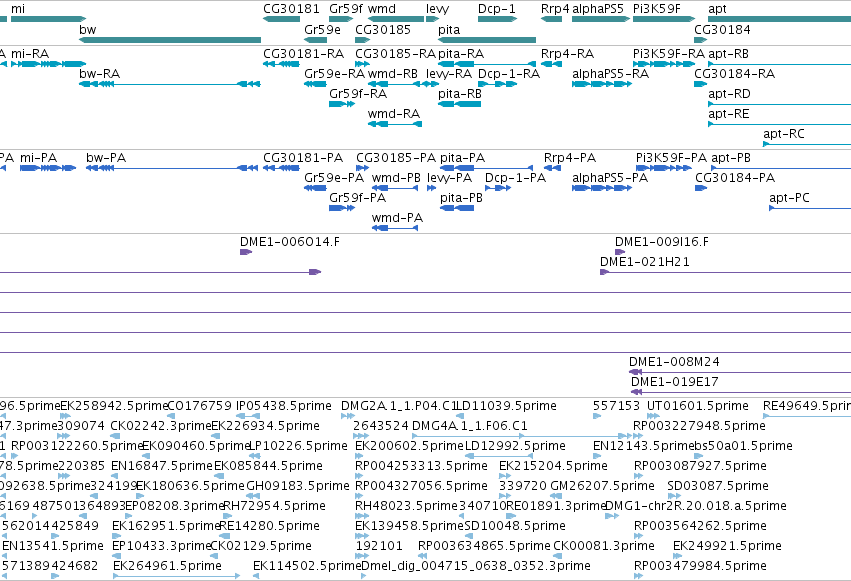851x581 pixels.
Task: Select the pita-RA transcript
Action: pos(487,64)
